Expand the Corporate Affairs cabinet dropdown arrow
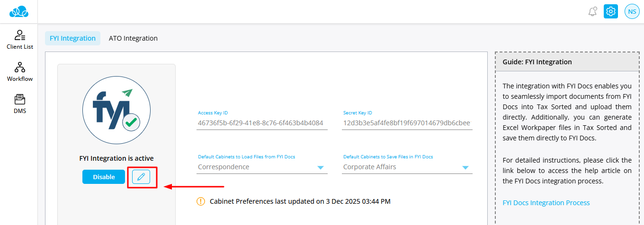 [465, 167]
